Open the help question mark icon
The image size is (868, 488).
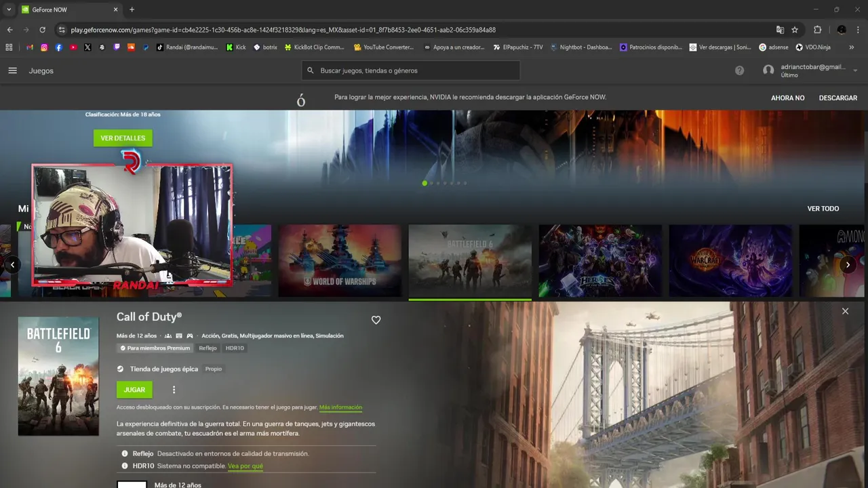point(739,70)
